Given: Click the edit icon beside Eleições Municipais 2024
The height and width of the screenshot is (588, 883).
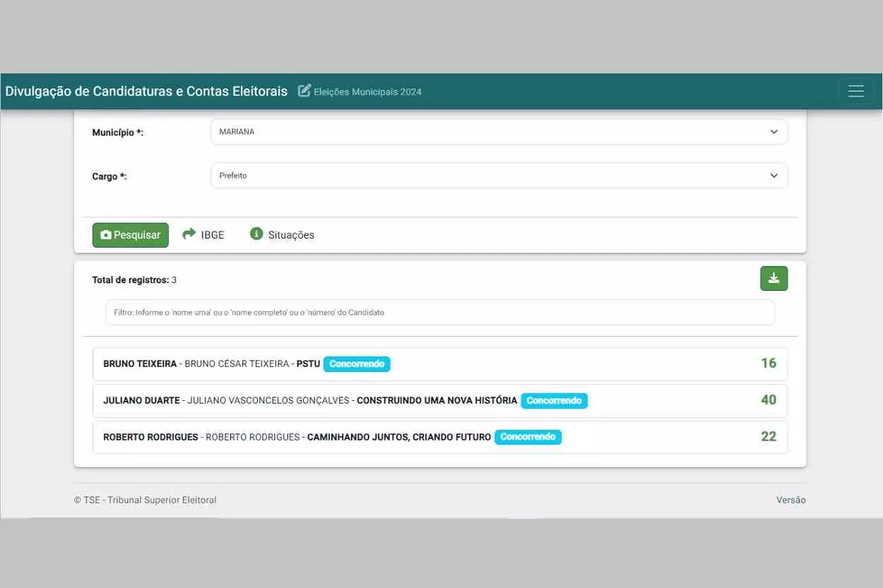Looking at the screenshot, I should [304, 91].
